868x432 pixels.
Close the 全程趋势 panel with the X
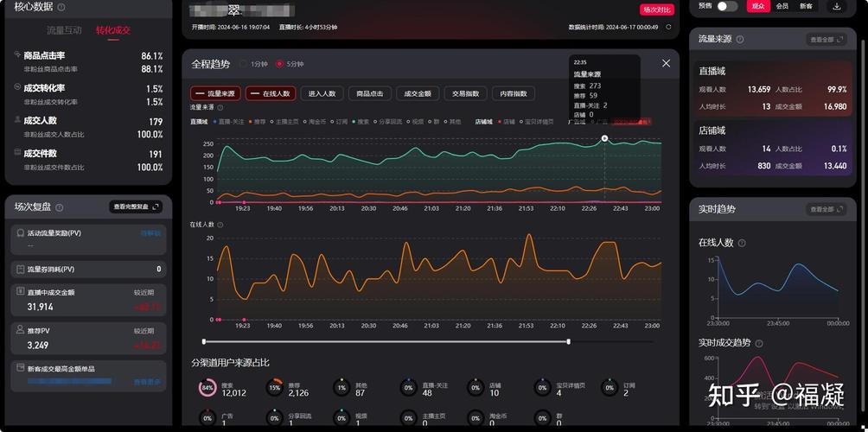coord(666,63)
